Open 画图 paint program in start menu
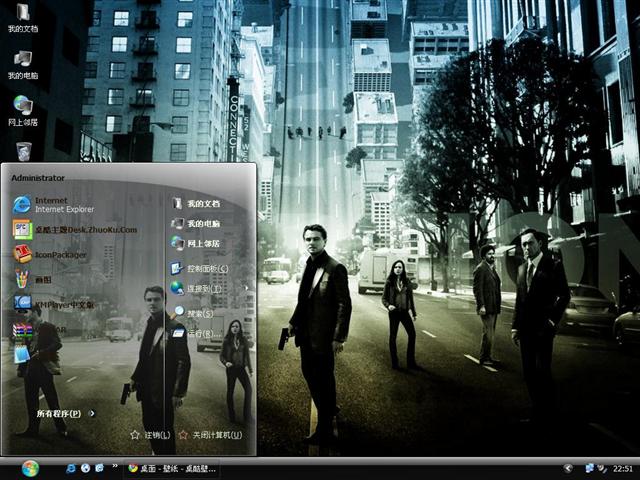The width and height of the screenshot is (640, 480). pyautogui.click(x=32, y=280)
